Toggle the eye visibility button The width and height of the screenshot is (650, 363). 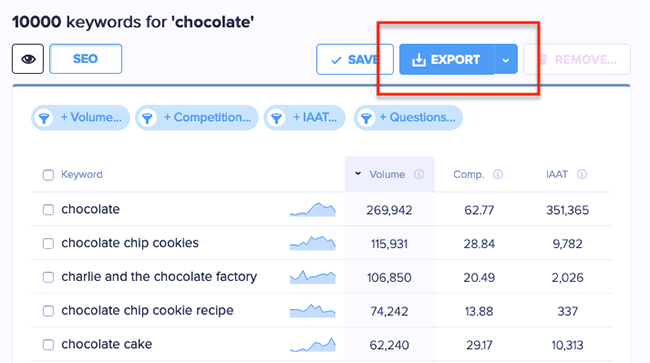[28, 59]
